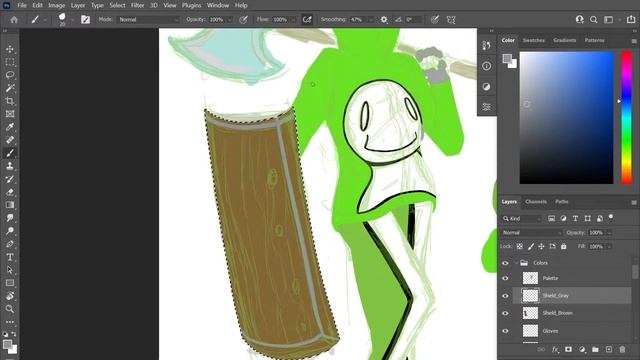Collapse the Colors layer group

(x=516, y=263)
